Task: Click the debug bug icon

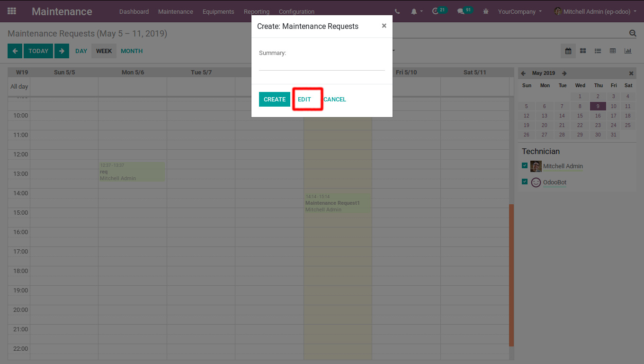Action: (x=485, y=11)
